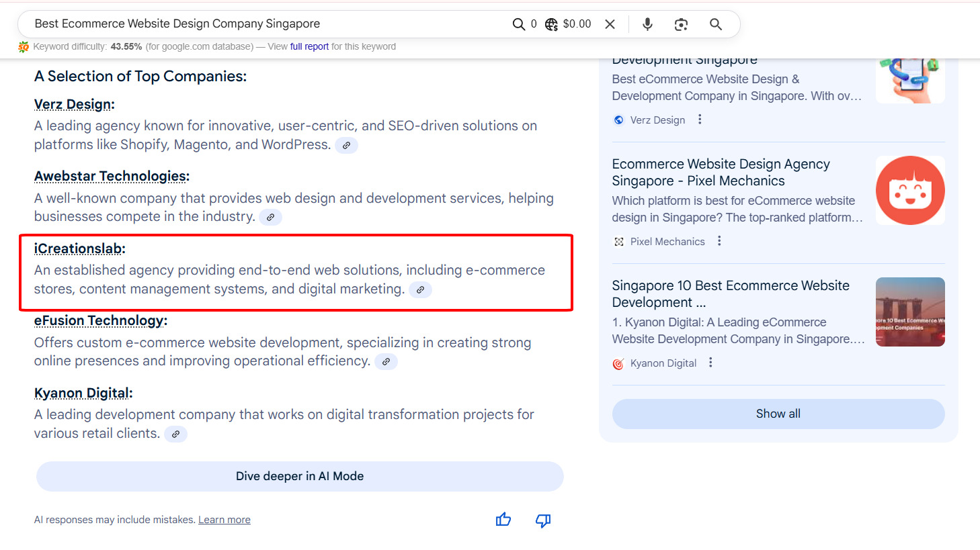This screenshot has height=550, width=980.
Task: Open source link icon after Verz Design description
Action: click(x=346, y=145)
